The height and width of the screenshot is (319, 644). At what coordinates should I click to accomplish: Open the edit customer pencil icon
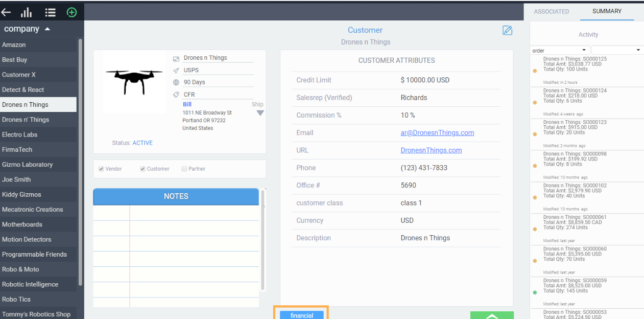click(x=507, y=30)
